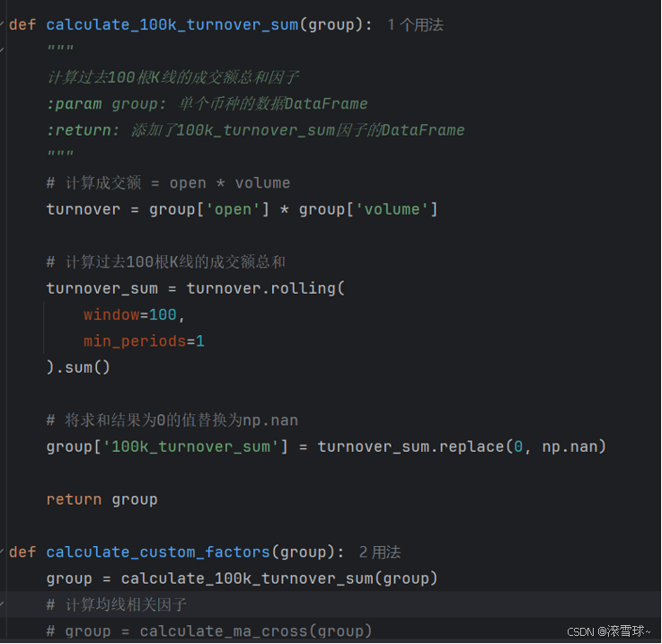The image size is (662, 644).
Task: Click the comment '# 计算过去100根K线的成交额总和'
Action: coord(166,262)
